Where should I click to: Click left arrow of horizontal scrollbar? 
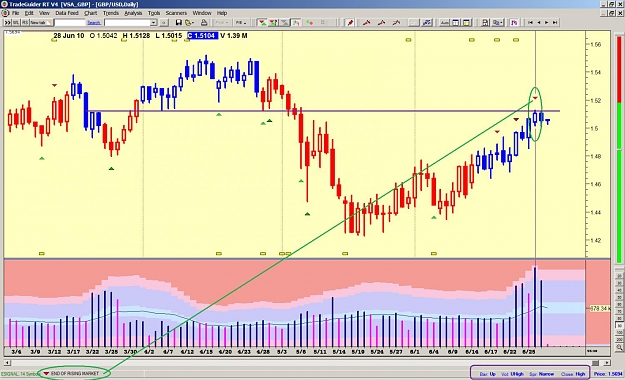(6, 363)
